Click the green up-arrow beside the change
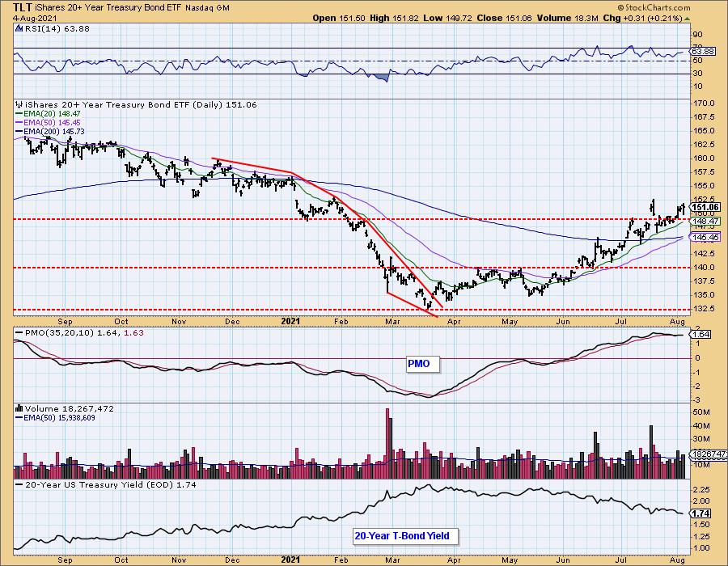728x566 pixels. (687, 19)
